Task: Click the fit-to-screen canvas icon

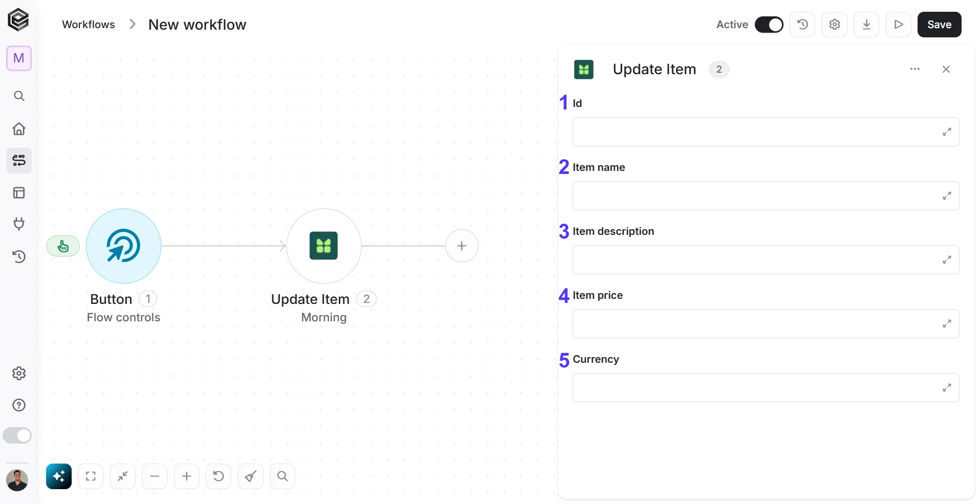Action: pyautogui.click(x=91, y=476)
